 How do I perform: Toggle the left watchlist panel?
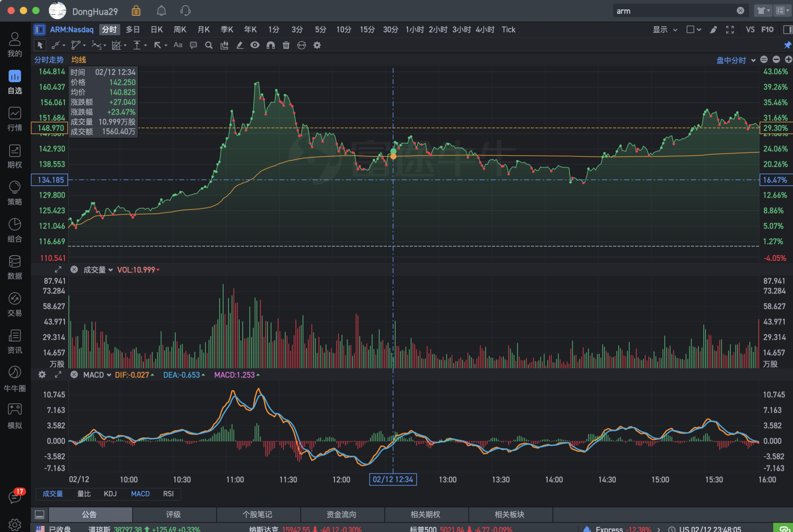pyautogui.click(x=40, y=30)
